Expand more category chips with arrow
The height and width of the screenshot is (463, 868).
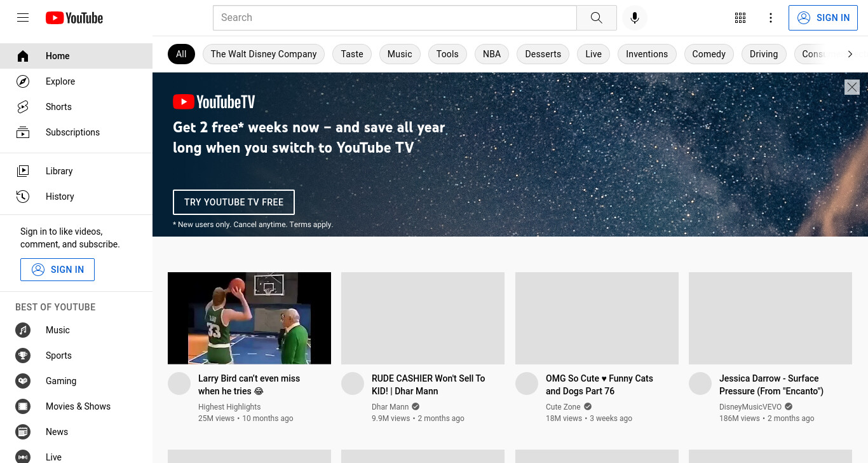click(850, 54)
